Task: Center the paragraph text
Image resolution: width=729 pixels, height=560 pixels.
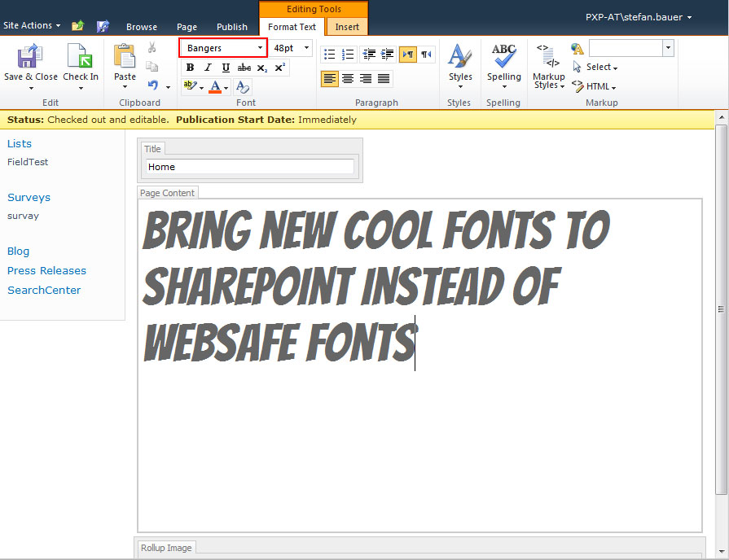Action: (x=348, y=78)
